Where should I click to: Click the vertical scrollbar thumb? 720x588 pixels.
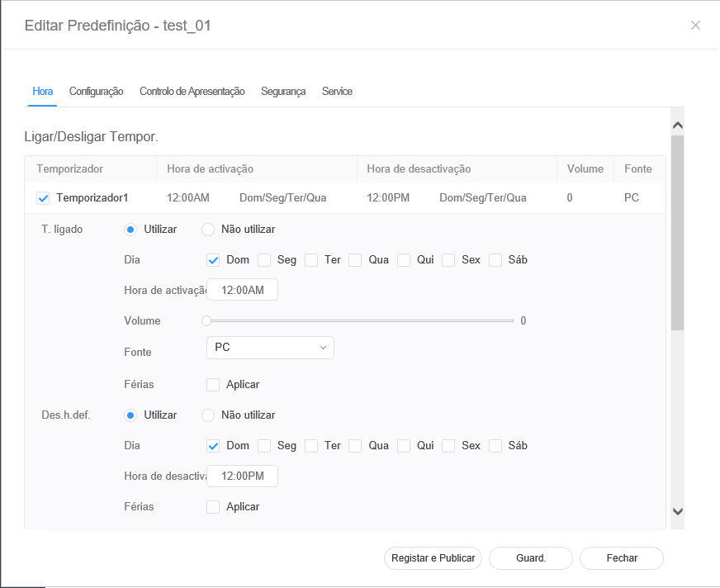pos(677,231)
